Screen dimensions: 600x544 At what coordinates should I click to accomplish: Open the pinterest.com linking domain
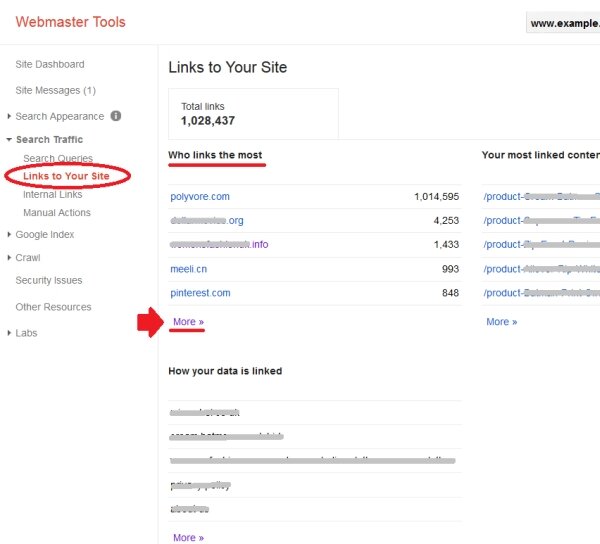[x=200, y=293]
